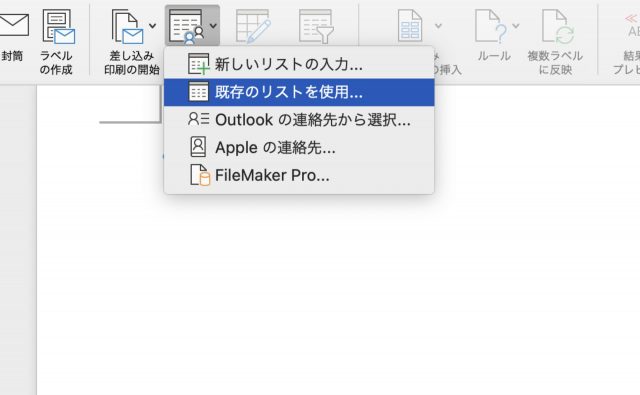Choose 新しいリストの入力... menu item
Screen dimensions: 640x395
point(299,64)
